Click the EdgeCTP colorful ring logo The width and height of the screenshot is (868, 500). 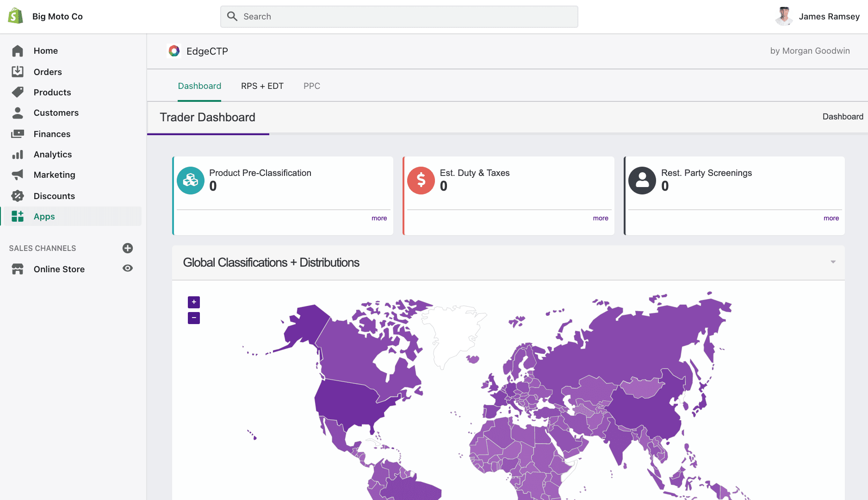point(174,51)
